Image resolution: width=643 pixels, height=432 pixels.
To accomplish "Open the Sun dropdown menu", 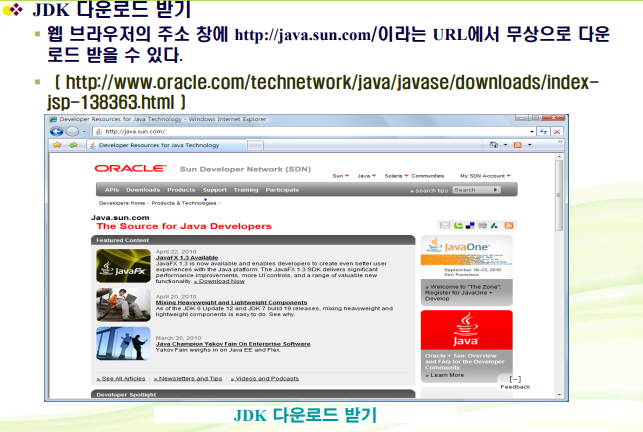I will pos(340,176).
